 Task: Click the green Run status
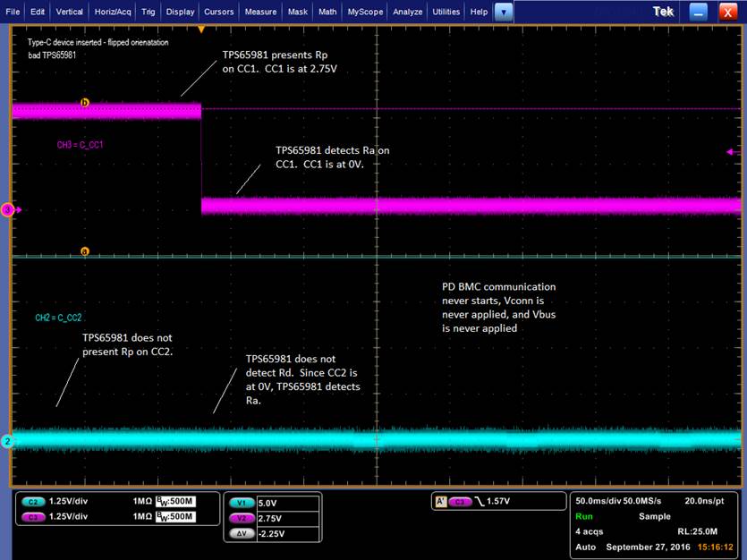tap(583, 516)
